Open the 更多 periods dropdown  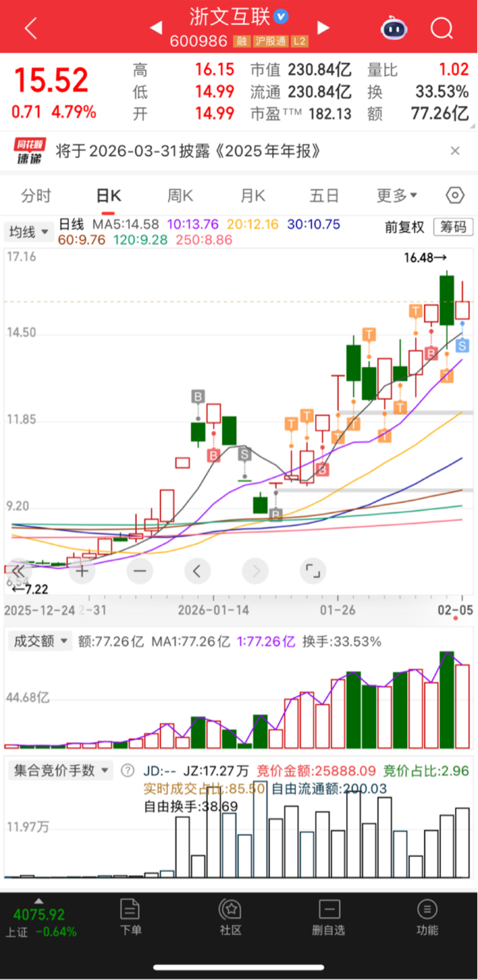(x=397, y=196)
